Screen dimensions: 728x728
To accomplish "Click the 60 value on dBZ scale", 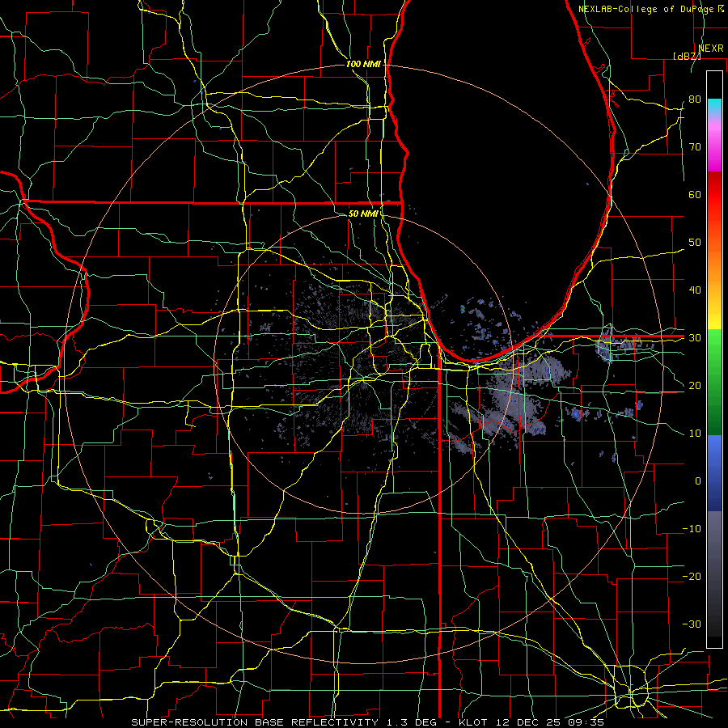I will tap(695, 194).
